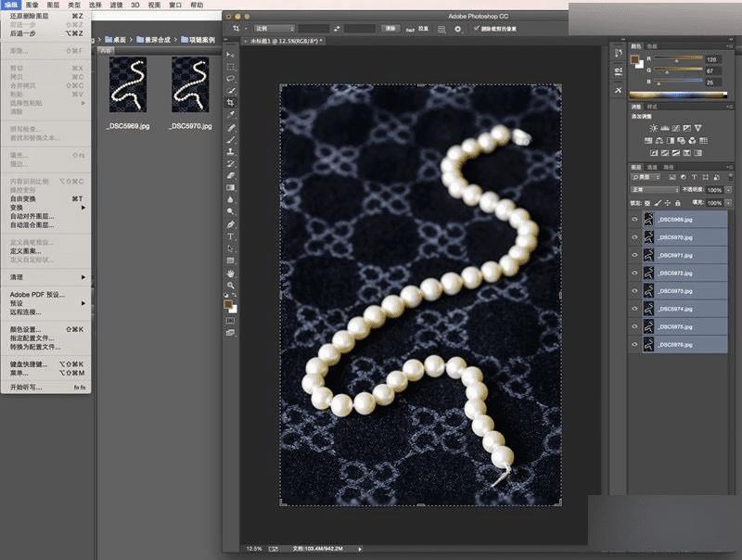742x560 pixels.
Task: Select the Crop tool in the toolbar
Action: click(x=231, y=102)
